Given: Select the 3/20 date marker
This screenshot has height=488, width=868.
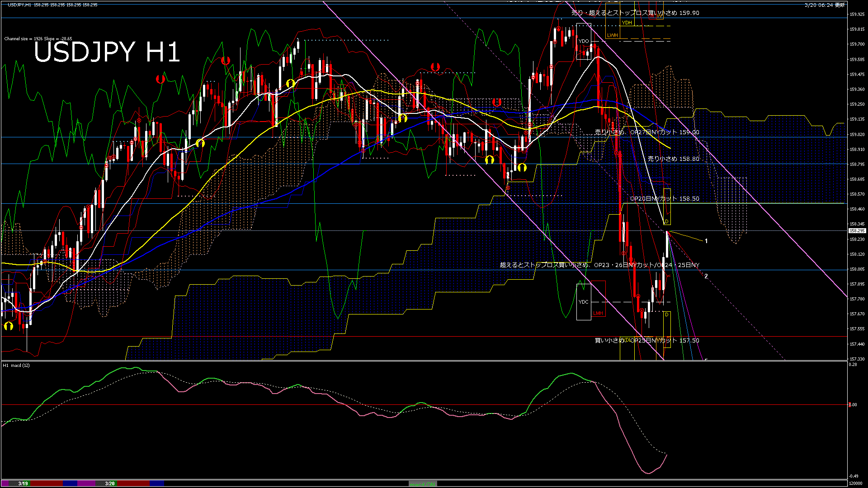Looking at the screenshot, I should [x=110, y=483].
